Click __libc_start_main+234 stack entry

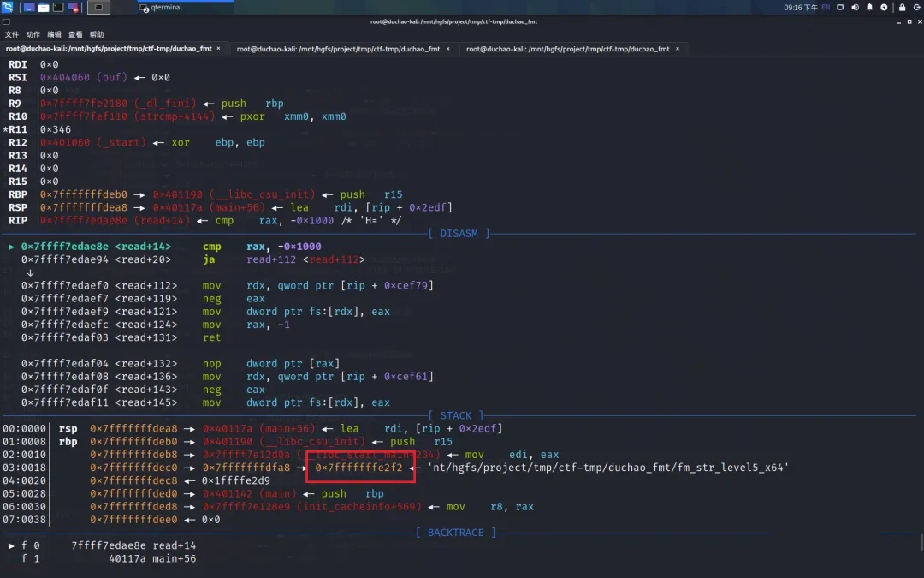point(321,454)
